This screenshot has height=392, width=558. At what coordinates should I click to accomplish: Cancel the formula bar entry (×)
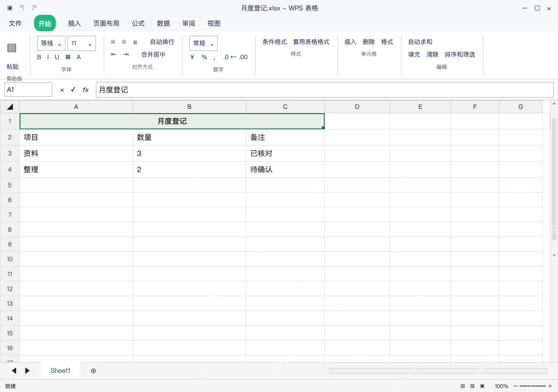[x=62, y=90]
